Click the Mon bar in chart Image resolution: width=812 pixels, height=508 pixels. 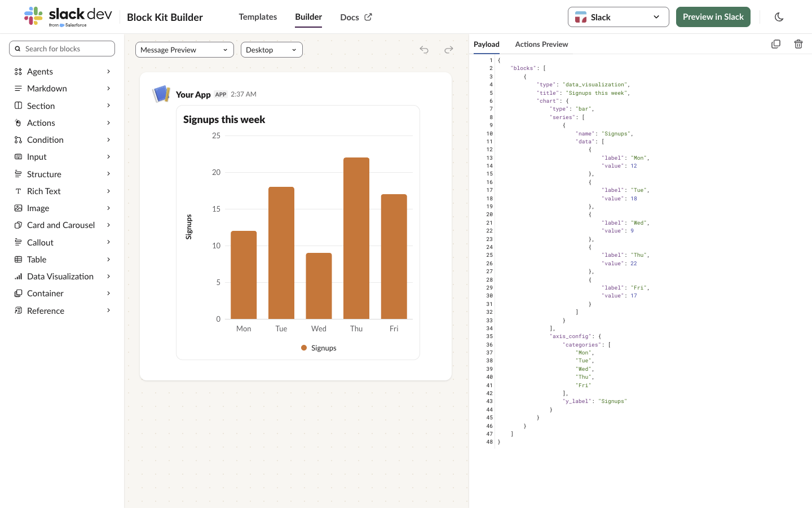click(x=244, y=275)
